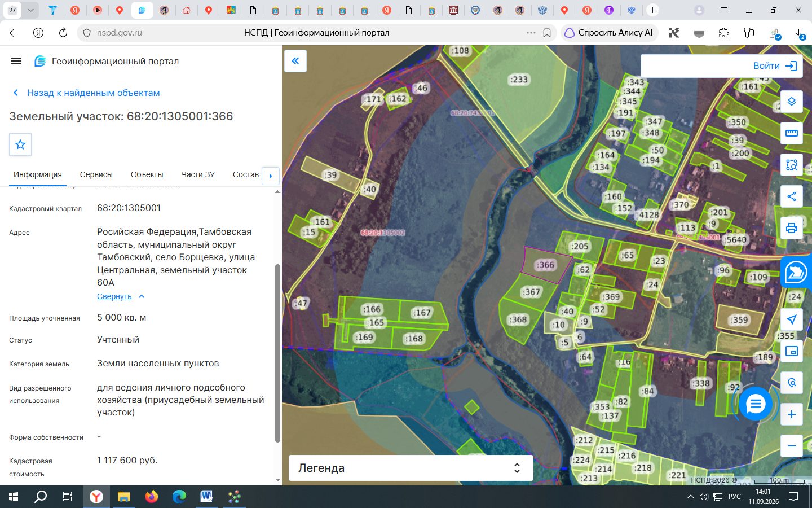The height and width of the screenshot is (508, 812).
Task: Click the nspd.gov.ru address field
Action: pos(119,33)
